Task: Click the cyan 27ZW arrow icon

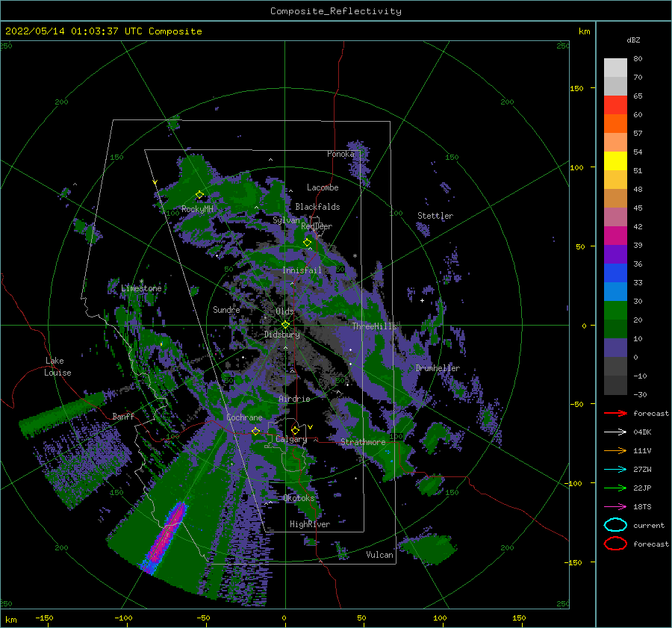Action: 615,470
